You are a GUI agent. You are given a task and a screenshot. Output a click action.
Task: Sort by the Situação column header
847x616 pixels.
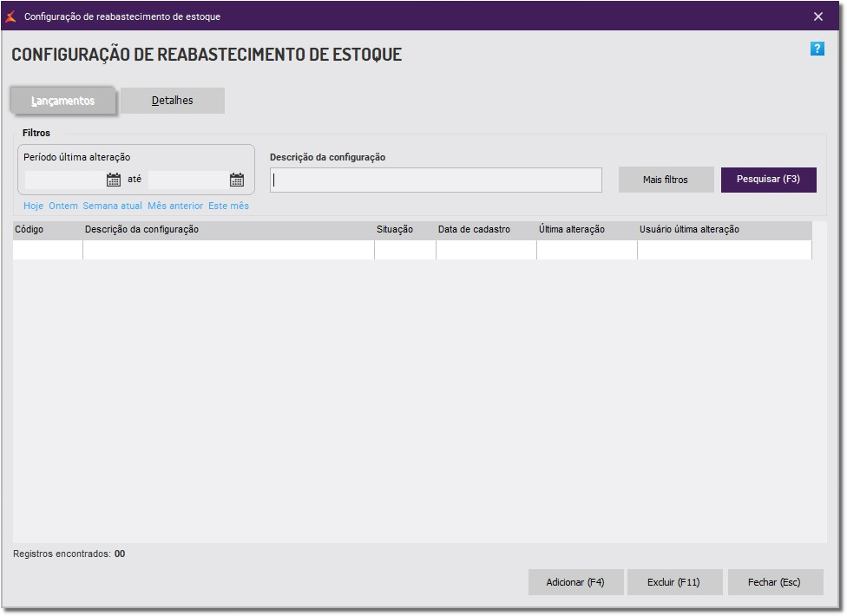click(405, 229)
